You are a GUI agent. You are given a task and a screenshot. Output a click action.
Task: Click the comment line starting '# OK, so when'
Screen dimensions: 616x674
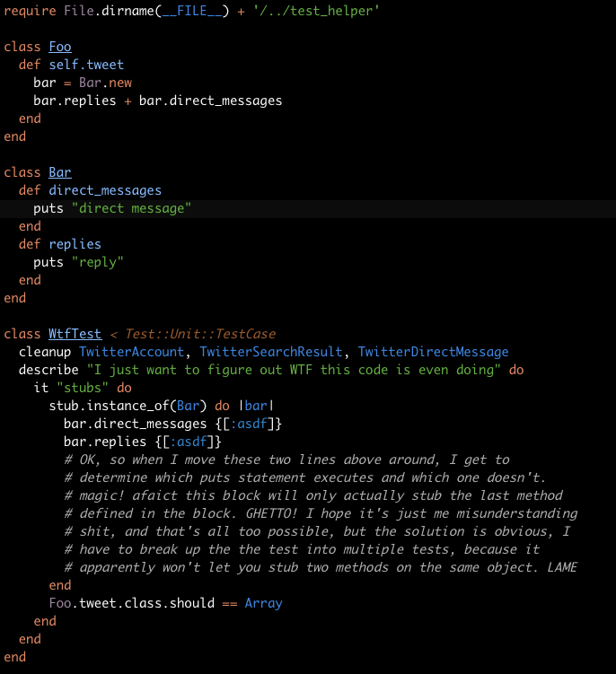click(x=287, y=460)
